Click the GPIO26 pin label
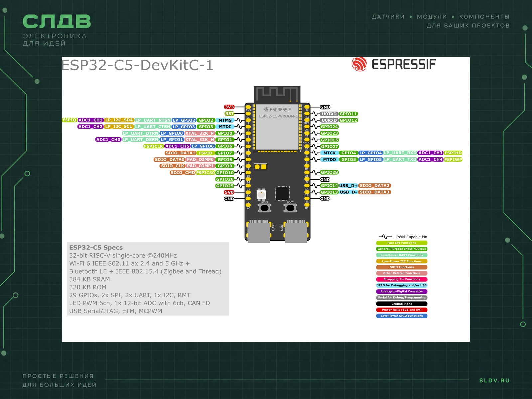This screenshot has height=399, width=532. pyautogui.click(x=225, y=179)
